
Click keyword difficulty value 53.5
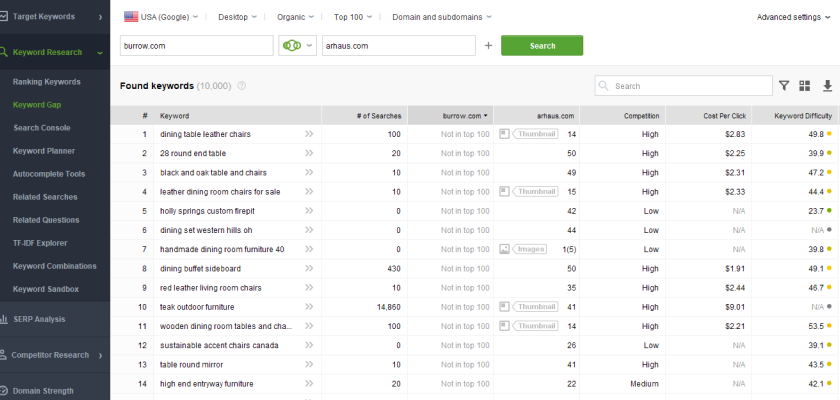point(816,326)
